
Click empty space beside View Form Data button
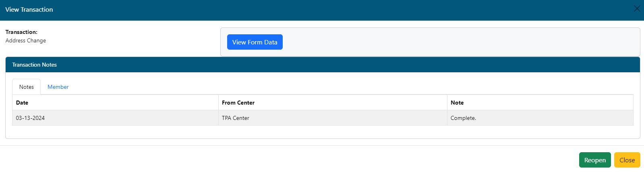[x=459, y=42]
